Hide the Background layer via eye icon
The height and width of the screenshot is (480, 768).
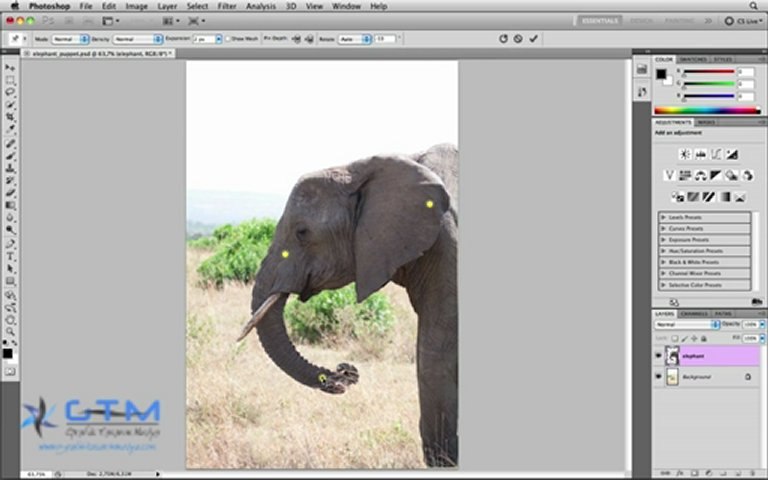tap(658, 377)
